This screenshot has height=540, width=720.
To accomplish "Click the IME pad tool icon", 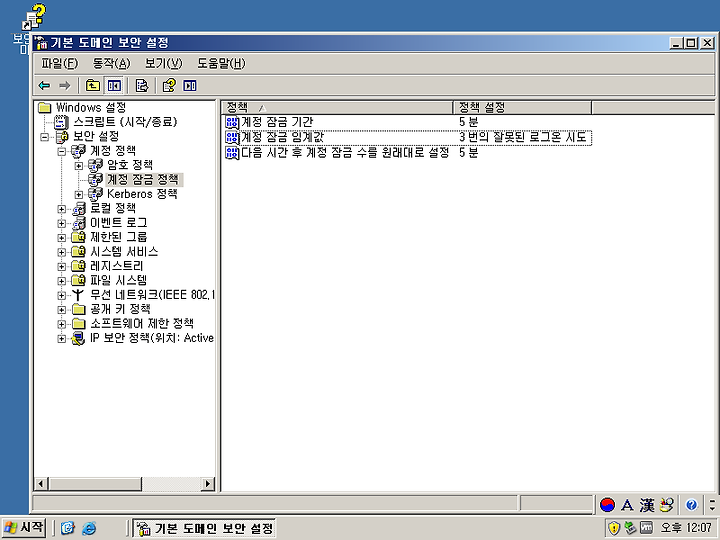I will coord(667,505).
